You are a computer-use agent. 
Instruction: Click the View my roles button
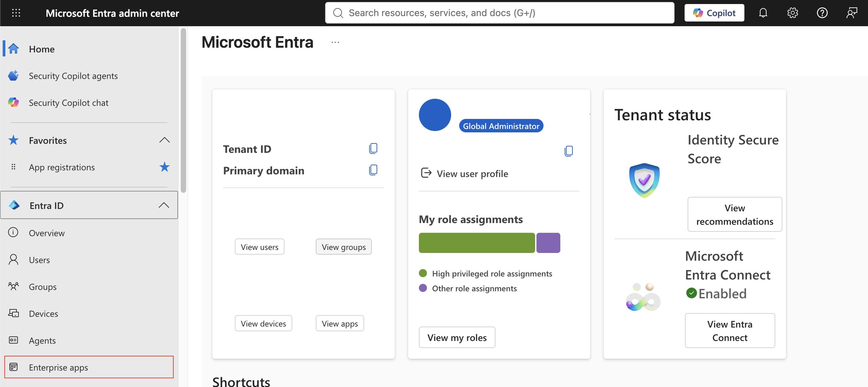[457, 337]
